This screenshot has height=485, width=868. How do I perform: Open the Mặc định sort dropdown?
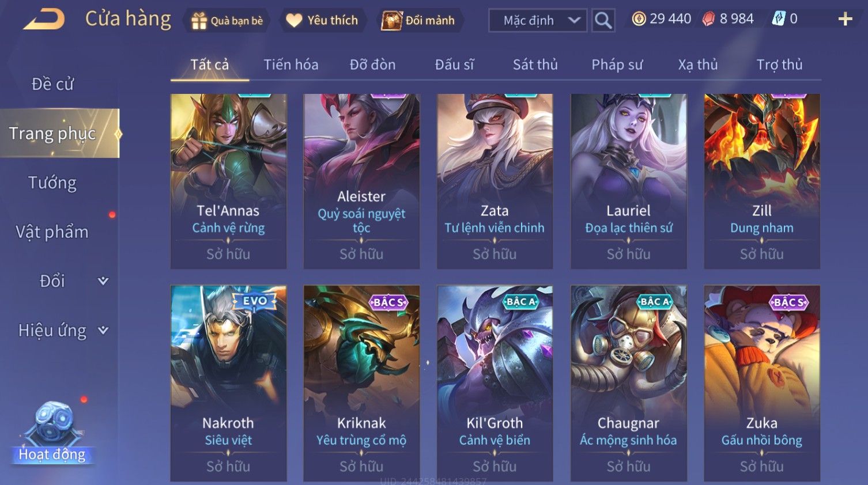[538, 20]
